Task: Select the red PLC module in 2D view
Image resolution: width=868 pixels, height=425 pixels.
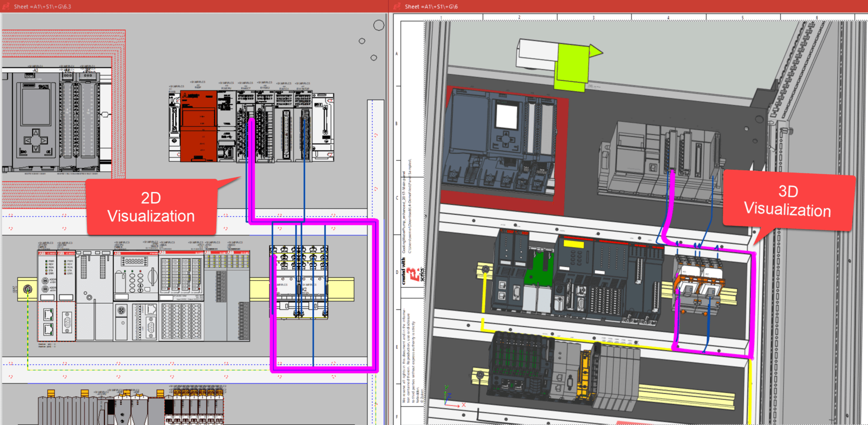Action: click(x=198, y=126)
